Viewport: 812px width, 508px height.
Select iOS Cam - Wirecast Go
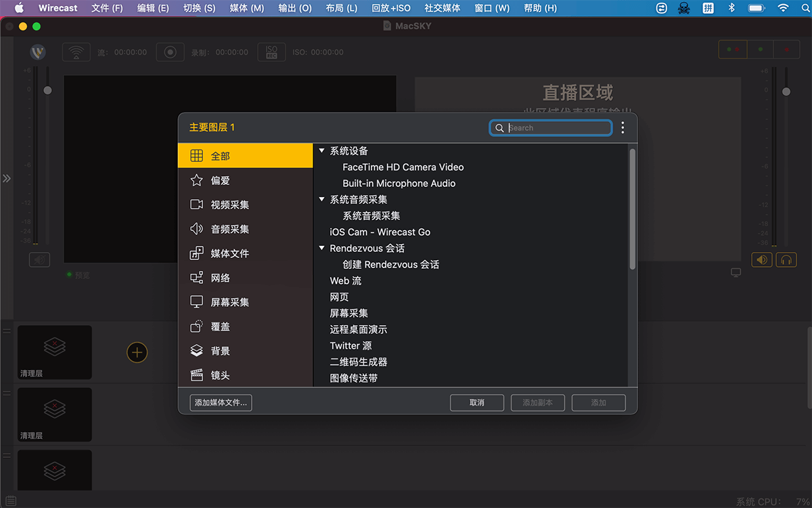pos(380,232)
